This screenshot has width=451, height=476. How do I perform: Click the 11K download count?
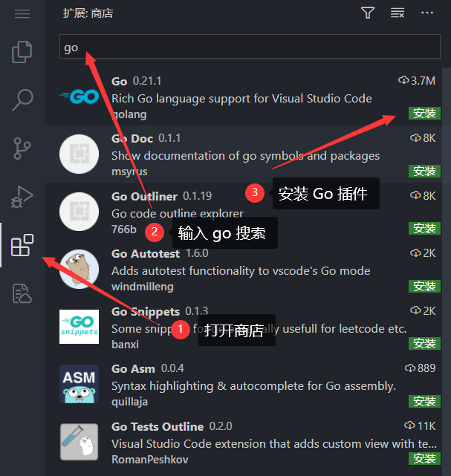point(420,426)
